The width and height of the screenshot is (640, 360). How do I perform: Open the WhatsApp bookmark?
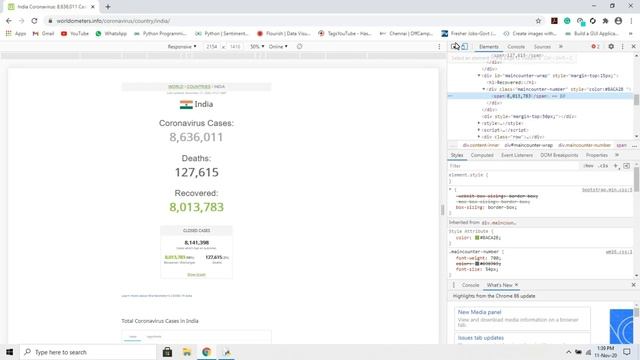click(x=111, y=33)
